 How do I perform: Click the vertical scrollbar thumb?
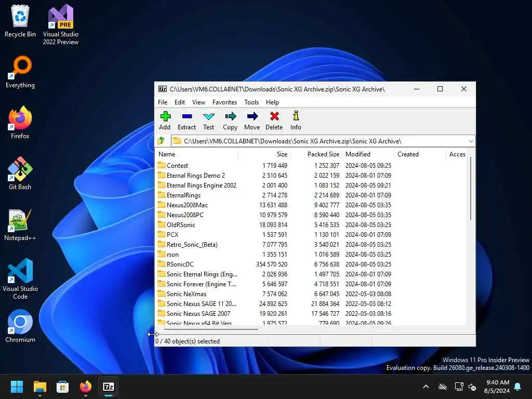point(471,189)
